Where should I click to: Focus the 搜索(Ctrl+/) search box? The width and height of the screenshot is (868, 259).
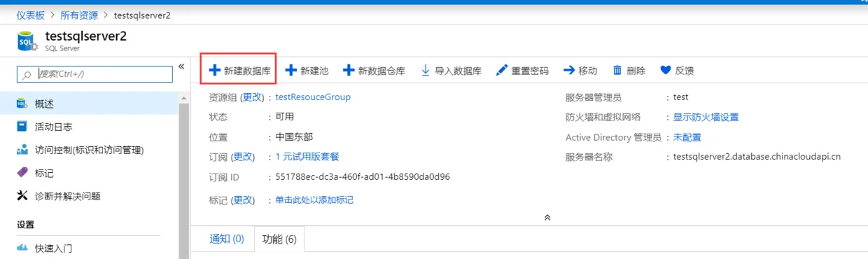click(x=94, y=74)
